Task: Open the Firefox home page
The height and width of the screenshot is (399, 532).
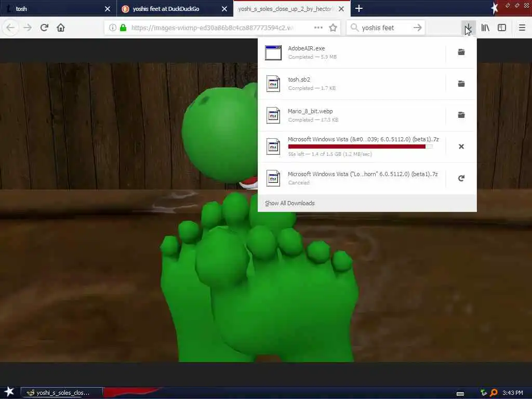Action: tap(61, 28)
